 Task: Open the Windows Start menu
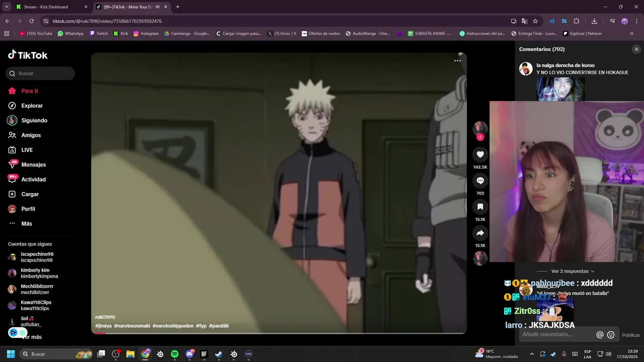click(x=11, y=354)
